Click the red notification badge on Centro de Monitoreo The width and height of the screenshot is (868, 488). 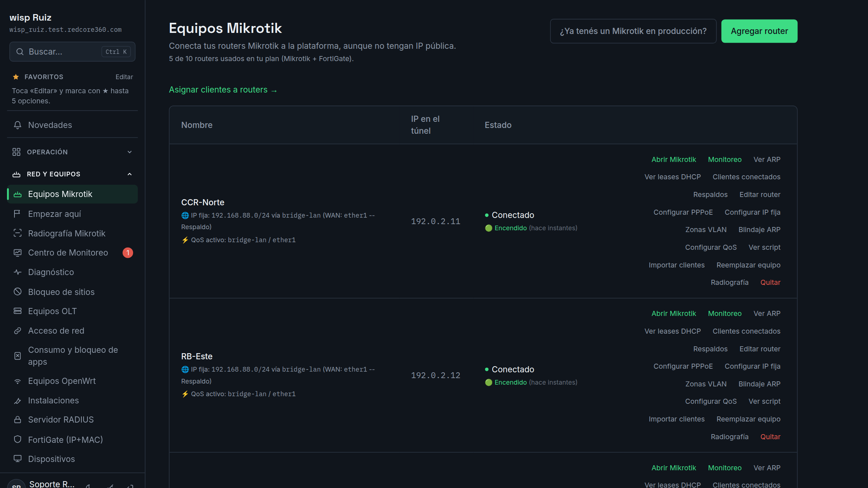click(x=128, y=253)
